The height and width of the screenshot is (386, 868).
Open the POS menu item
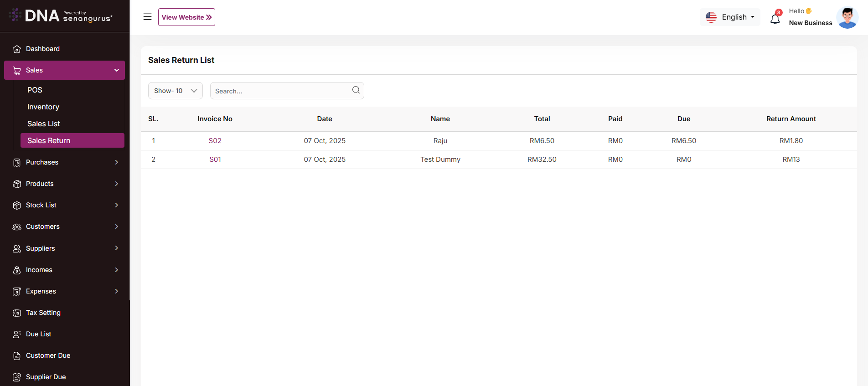coord(35,90)
